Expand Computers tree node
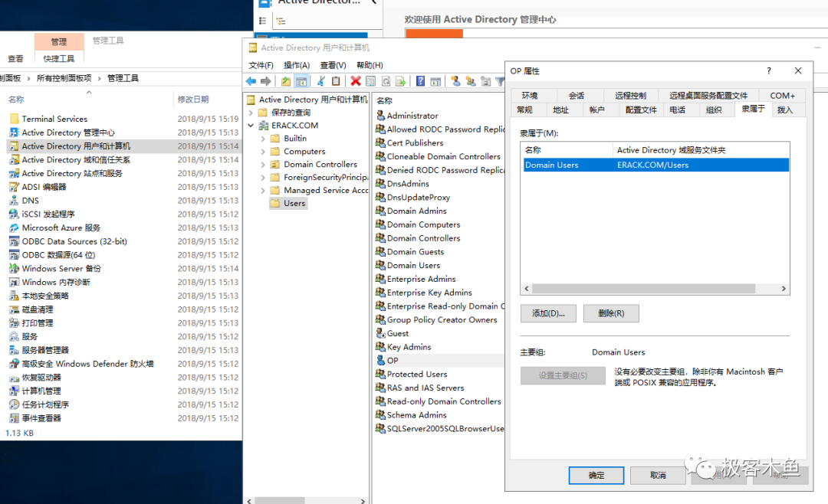This screenshot has width=828, height=504. (263, 152)
